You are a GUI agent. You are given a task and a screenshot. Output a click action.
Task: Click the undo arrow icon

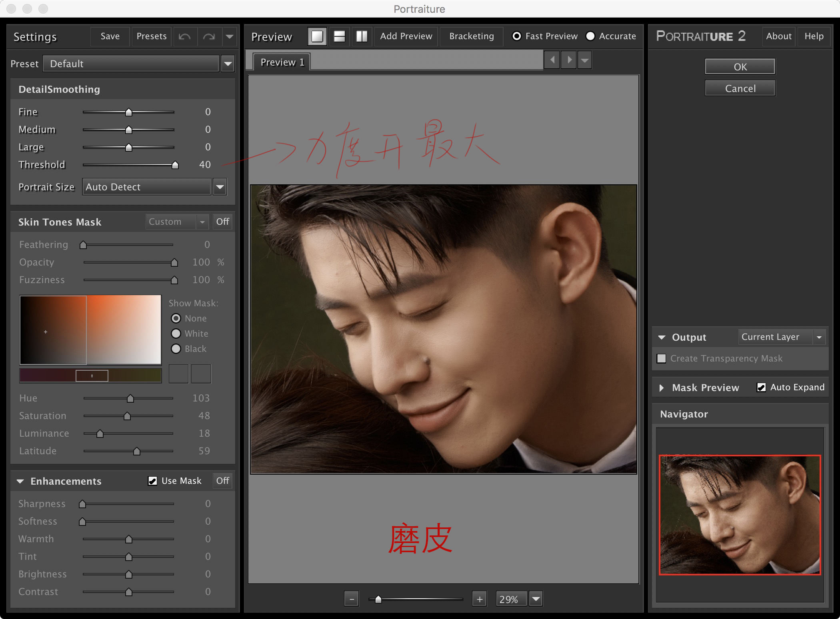tap(184, 36)
